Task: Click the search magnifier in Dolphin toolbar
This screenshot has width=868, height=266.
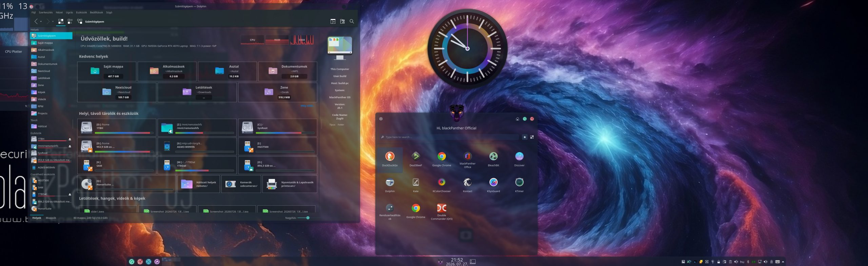Action: click(352, 21)
